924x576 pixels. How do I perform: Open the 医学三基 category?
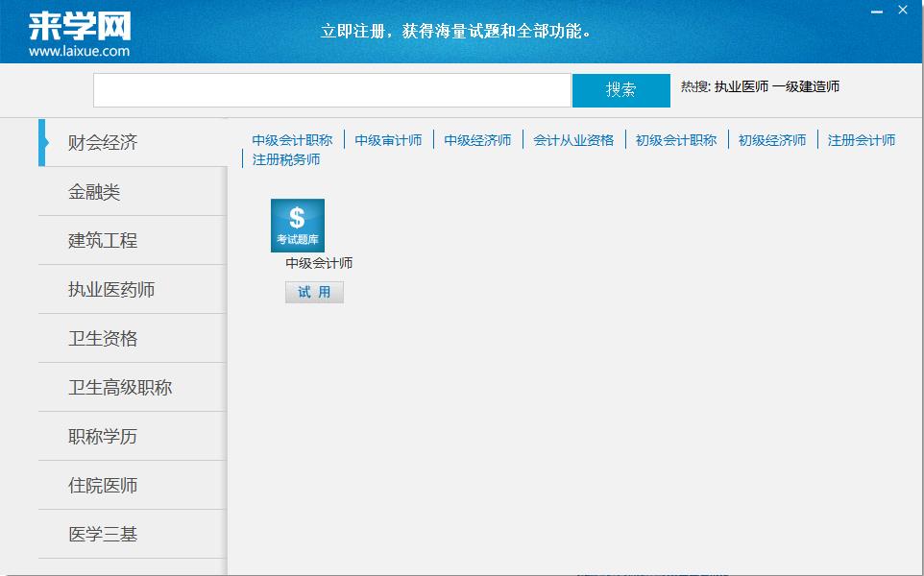[134, 534]
